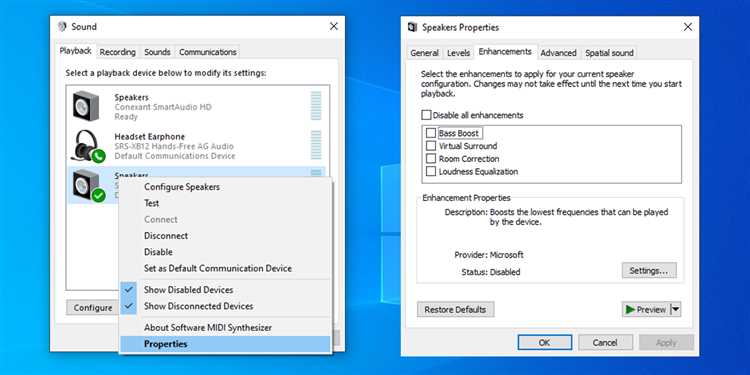Click the Headset Earphone device icon

(88, 146)
